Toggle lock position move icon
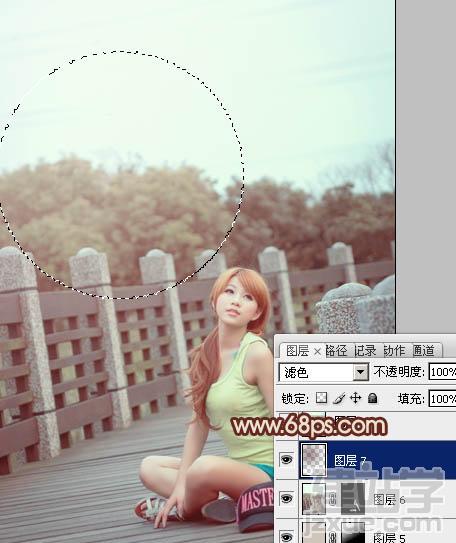This screenshot has height=543, width=456. point(356,398)
